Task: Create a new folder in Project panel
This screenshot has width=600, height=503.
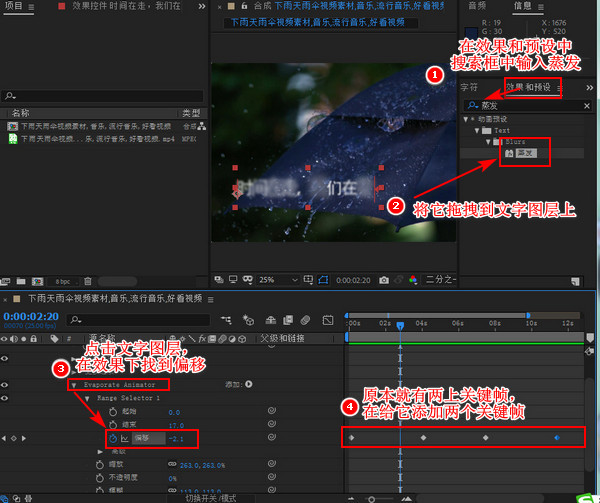Action: click(x=21, y=282)
